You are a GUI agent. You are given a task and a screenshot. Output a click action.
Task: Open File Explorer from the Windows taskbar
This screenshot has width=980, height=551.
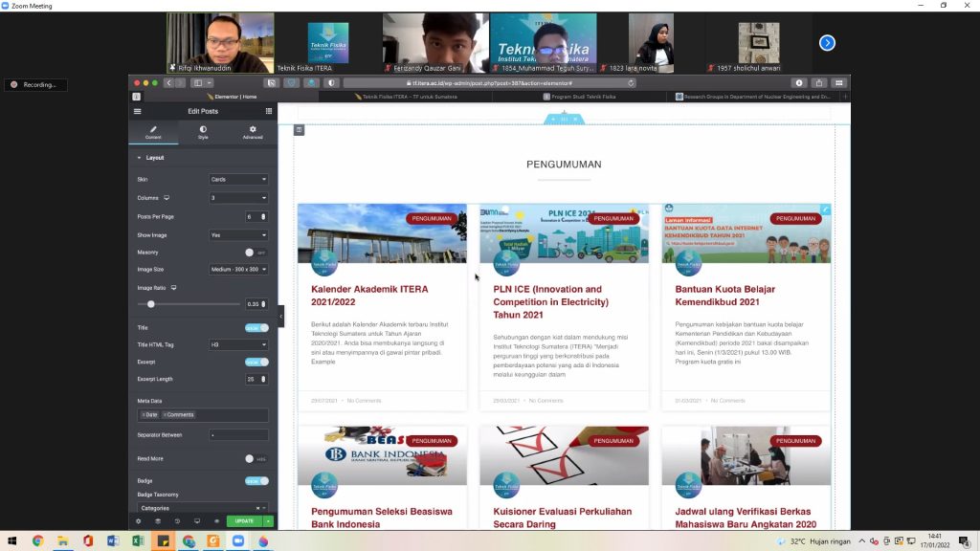click(63, 541)
